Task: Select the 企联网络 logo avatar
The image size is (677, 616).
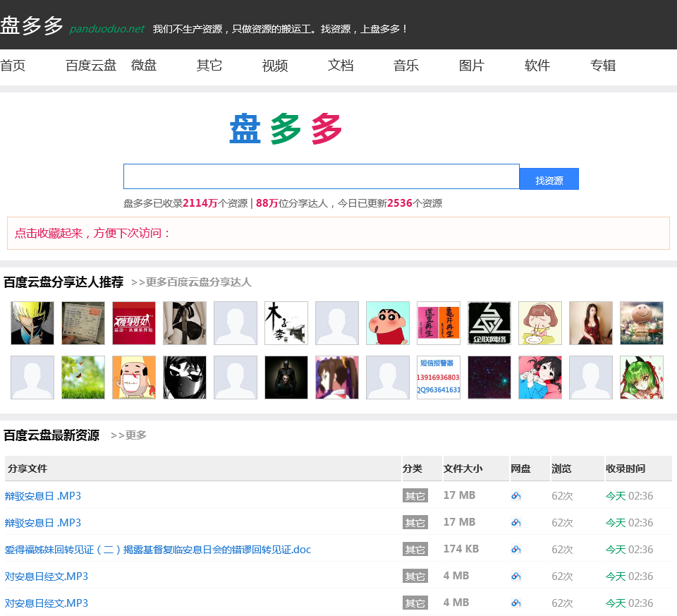Action: point(489,323)
